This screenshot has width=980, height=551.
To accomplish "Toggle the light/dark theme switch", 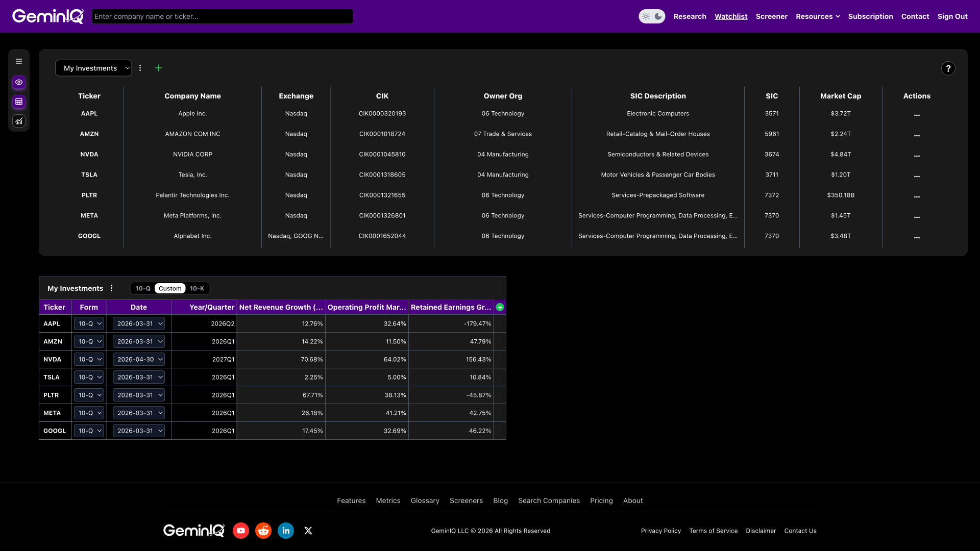I will tap(652, 16).
